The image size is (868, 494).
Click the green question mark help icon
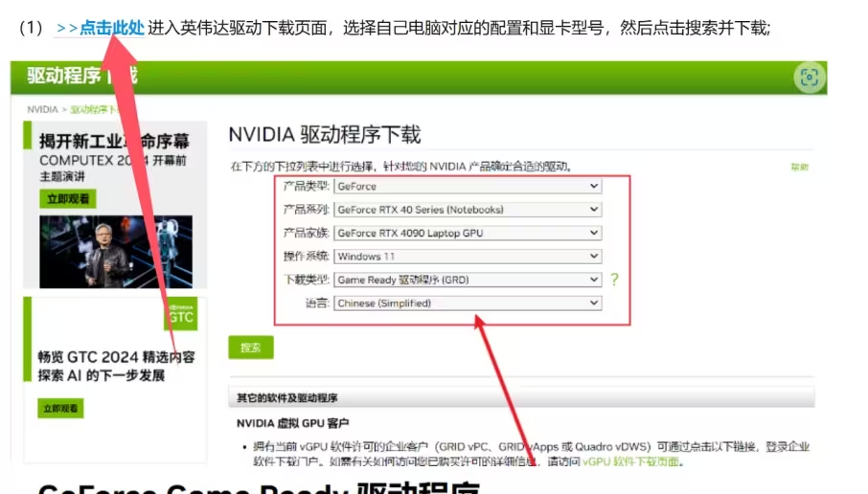point(614,280)
